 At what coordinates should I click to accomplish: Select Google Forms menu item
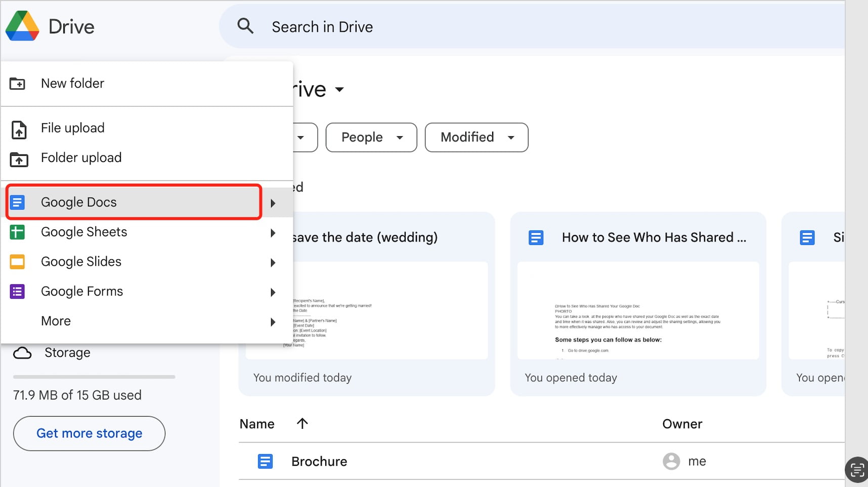[x=147, y=292]
